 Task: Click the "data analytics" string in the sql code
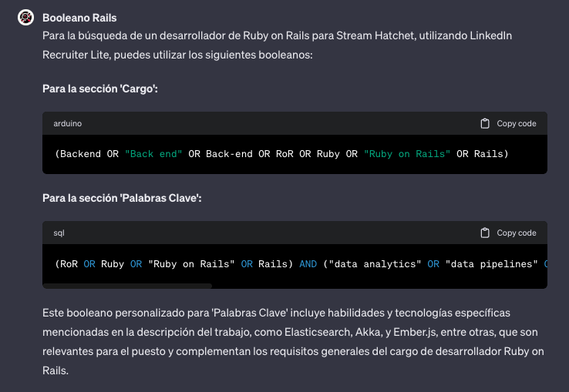375,264
